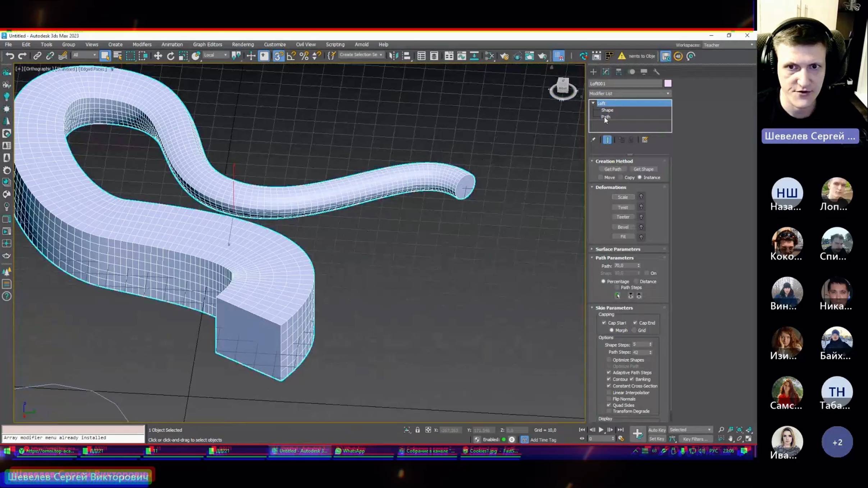The image size is (868, 488).
Task: Open the Motion panel tab icon
Action: click(631, 72)
